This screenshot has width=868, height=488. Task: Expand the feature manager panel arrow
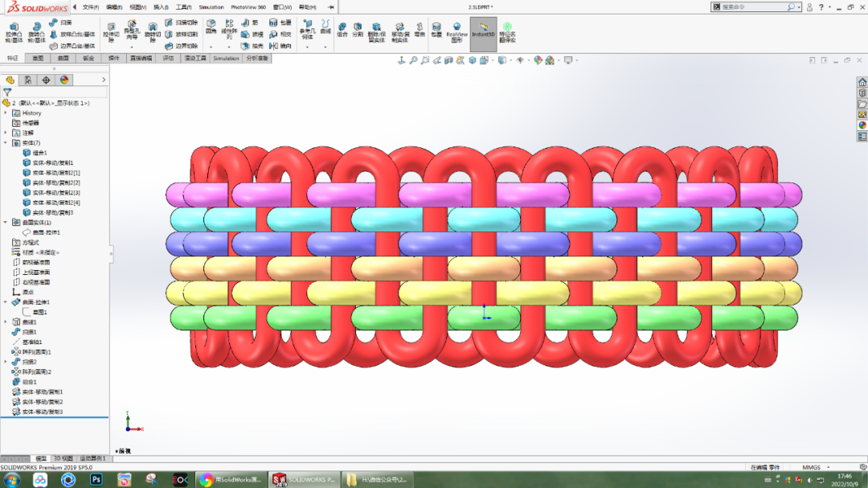[x=104, y=80]
